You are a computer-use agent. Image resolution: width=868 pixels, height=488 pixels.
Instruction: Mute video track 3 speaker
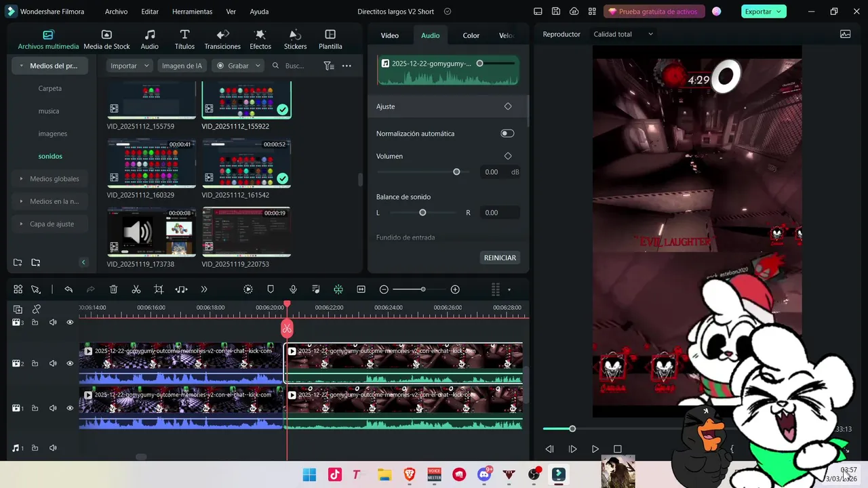click(53, 323)
